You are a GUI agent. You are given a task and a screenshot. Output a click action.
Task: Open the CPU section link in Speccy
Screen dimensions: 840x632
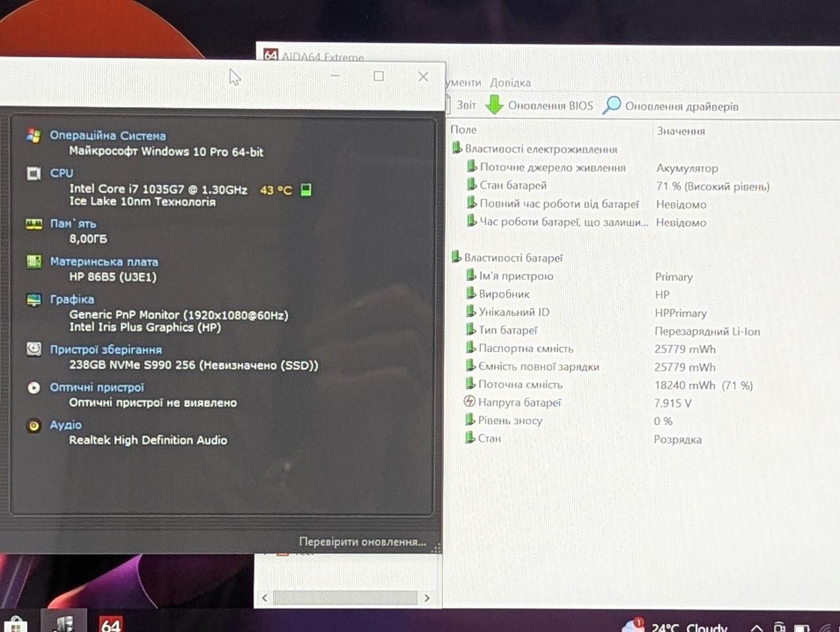(62, 173)
